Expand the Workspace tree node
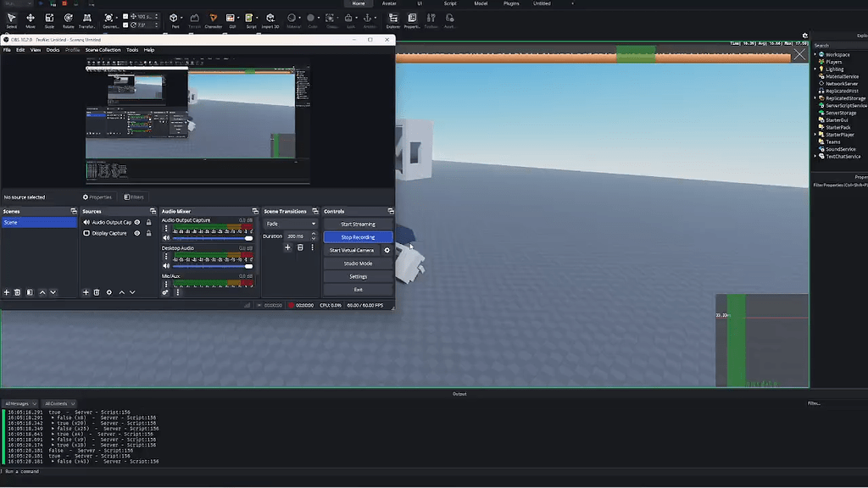Screen dimensions: 868x488 tap(815, 55)
